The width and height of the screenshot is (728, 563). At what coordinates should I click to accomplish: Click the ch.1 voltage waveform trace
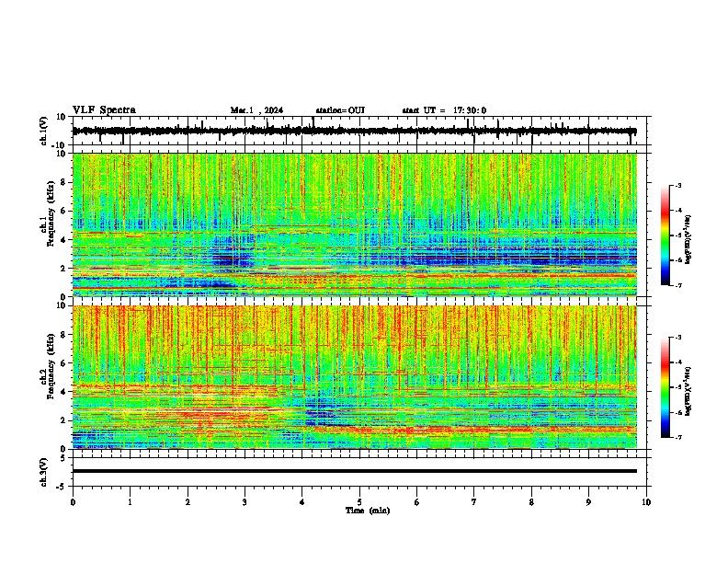354,132
